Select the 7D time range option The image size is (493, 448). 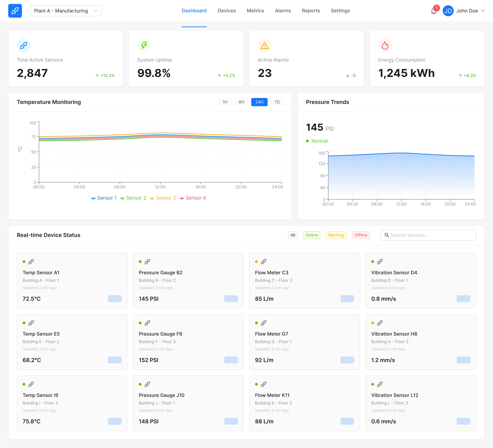(x=277, y=102)
